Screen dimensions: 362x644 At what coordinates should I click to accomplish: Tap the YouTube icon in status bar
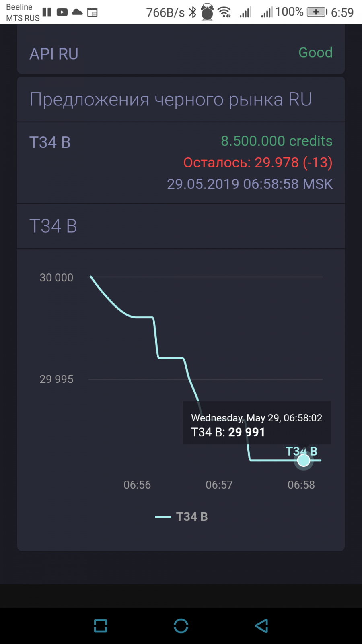tap(62, 12)
